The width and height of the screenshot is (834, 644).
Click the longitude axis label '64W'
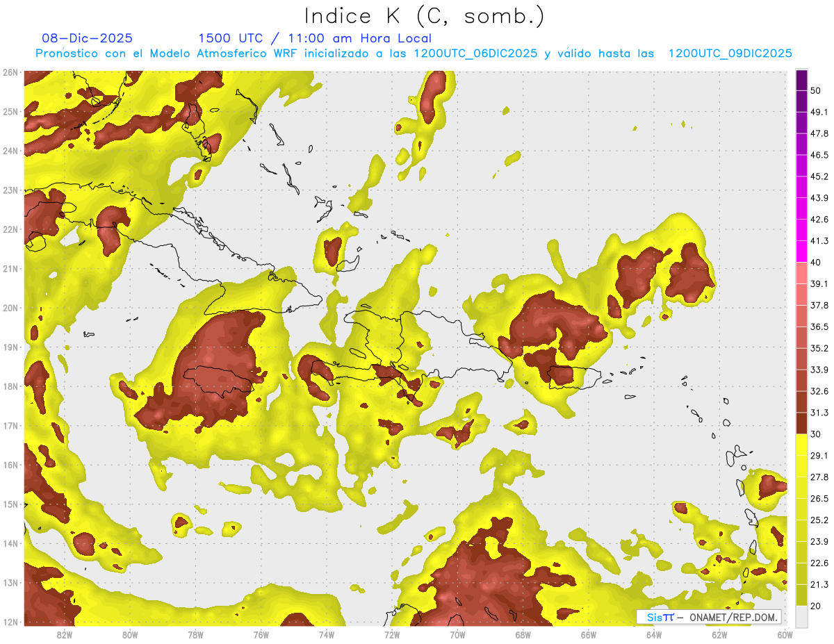point(653,635)
